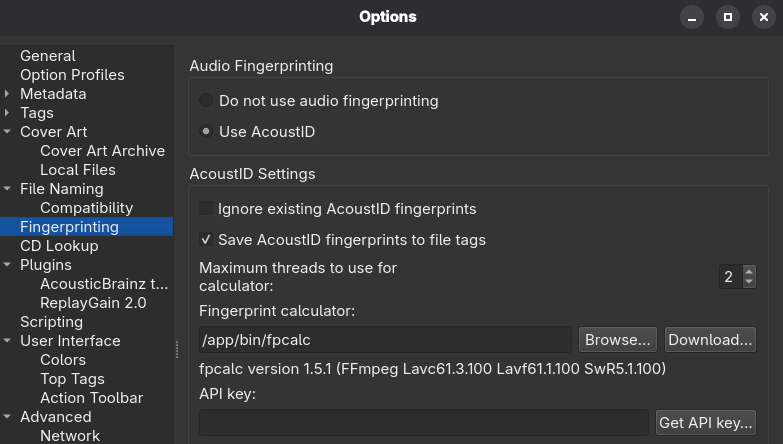783x444 pixels.
Task: Open the CD Lookup options page
Action: coord(59,246)
